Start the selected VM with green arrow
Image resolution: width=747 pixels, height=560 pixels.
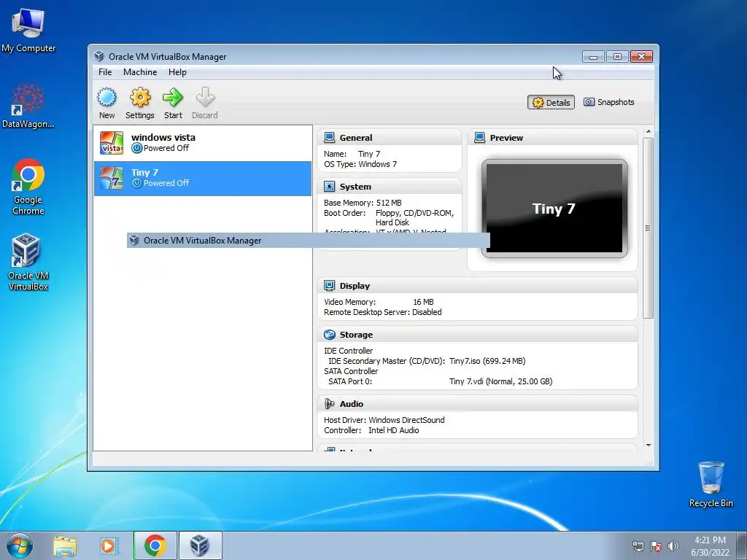pyautogui.click(x=173, y=98)
